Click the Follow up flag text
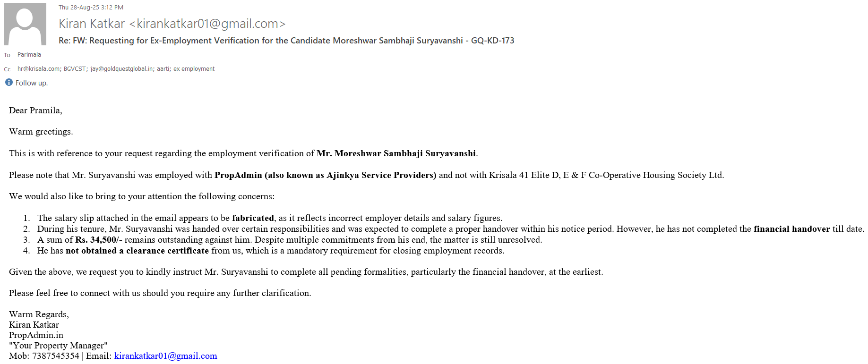The image size is (868, 364). coord(31,83)
